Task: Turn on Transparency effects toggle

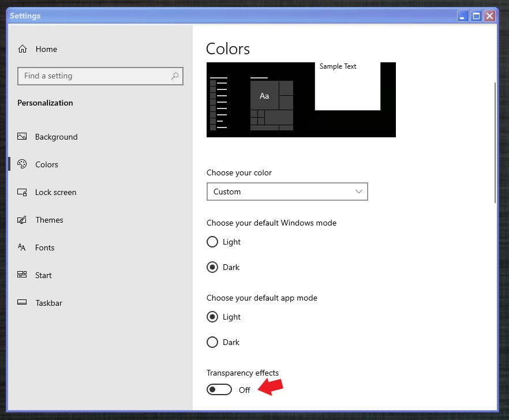Action: (x=219, y=390)
